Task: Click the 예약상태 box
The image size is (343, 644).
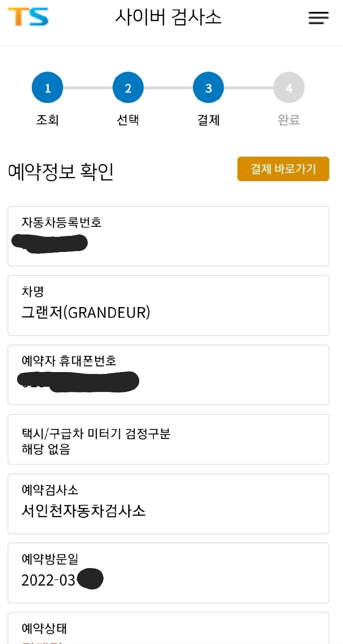Action: pos(168,628)
